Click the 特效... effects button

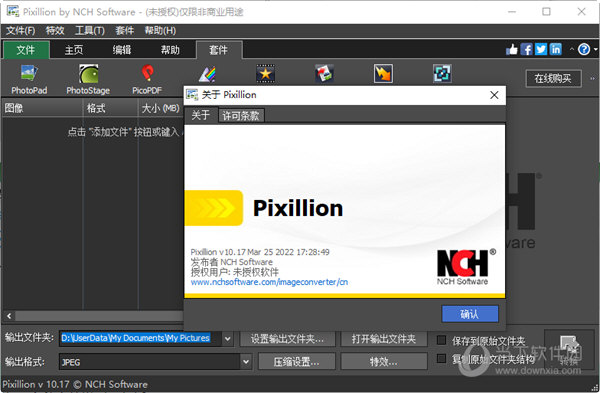(x=384, y=362)
